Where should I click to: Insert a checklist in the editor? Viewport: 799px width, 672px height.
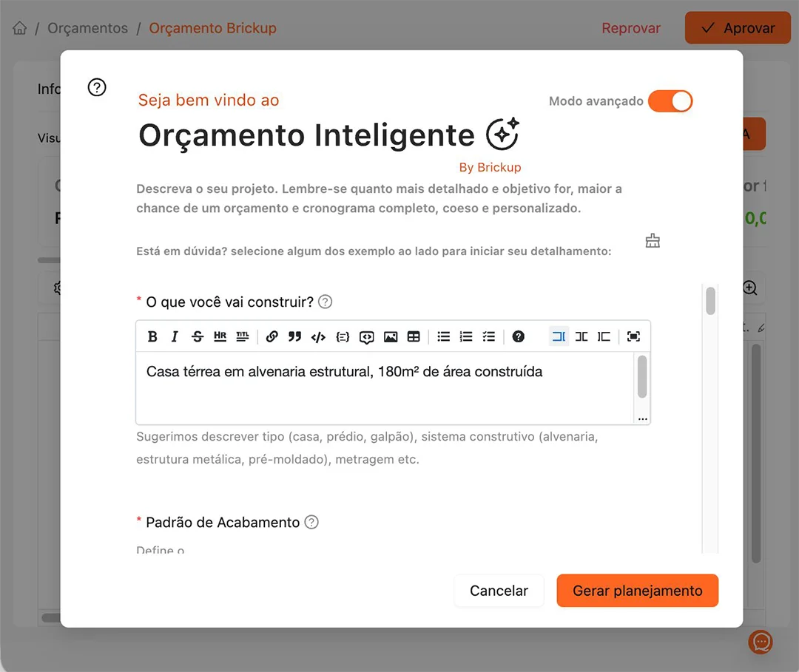pos(488,336)
